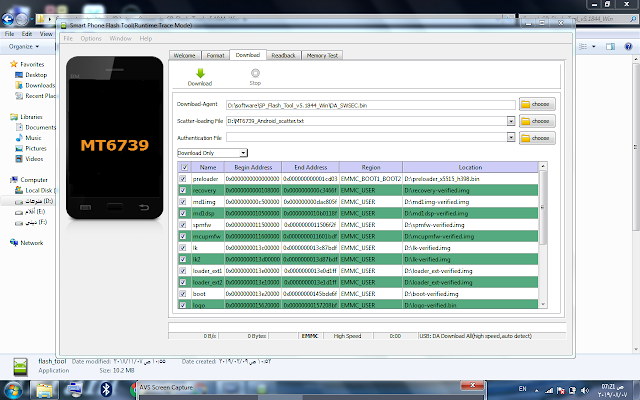
Task: Uncheck the loader_ext2 partition checkbox
Action: (x=183, y=282)
